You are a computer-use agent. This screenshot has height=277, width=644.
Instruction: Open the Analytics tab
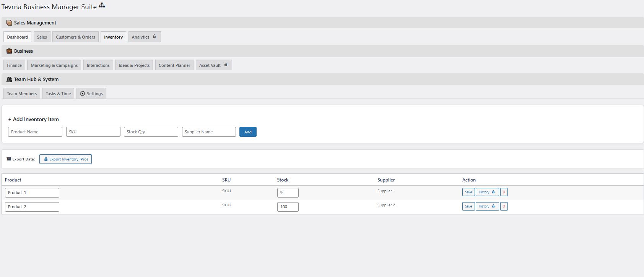145,37
